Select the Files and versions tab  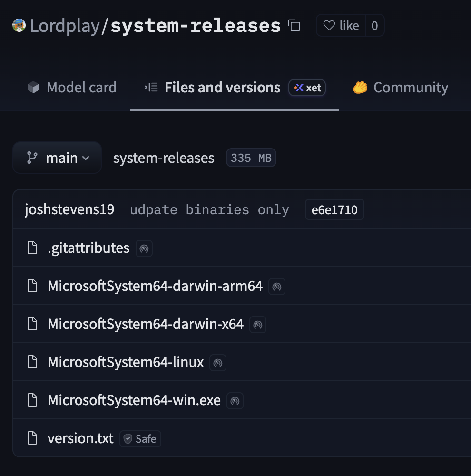pos(222,88)
